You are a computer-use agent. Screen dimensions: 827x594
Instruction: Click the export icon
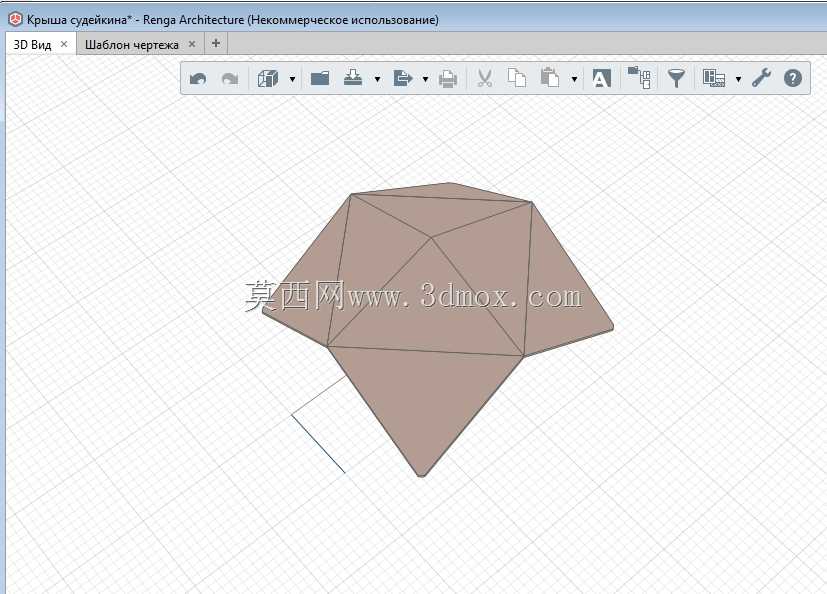(x=402, y=79)
